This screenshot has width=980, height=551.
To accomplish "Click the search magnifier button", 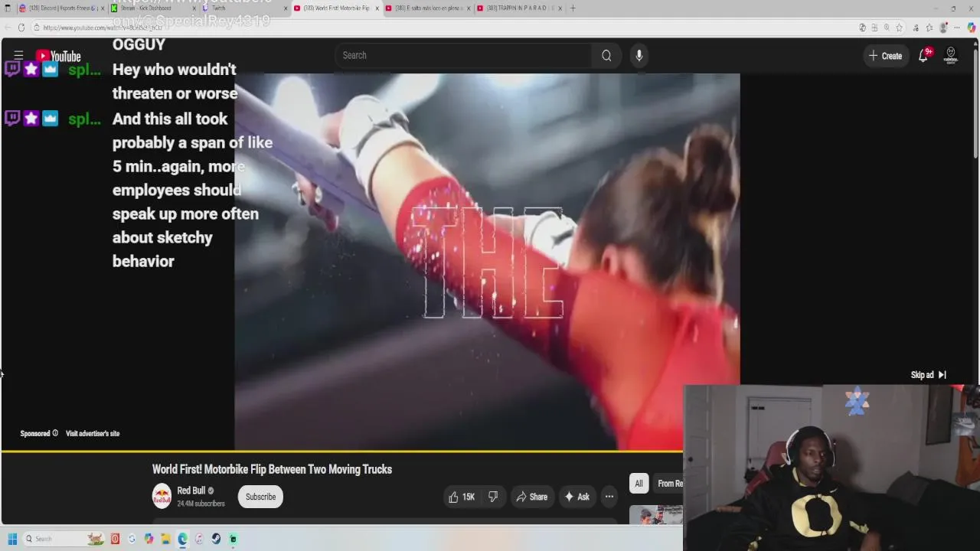I will tap(606, 55).
